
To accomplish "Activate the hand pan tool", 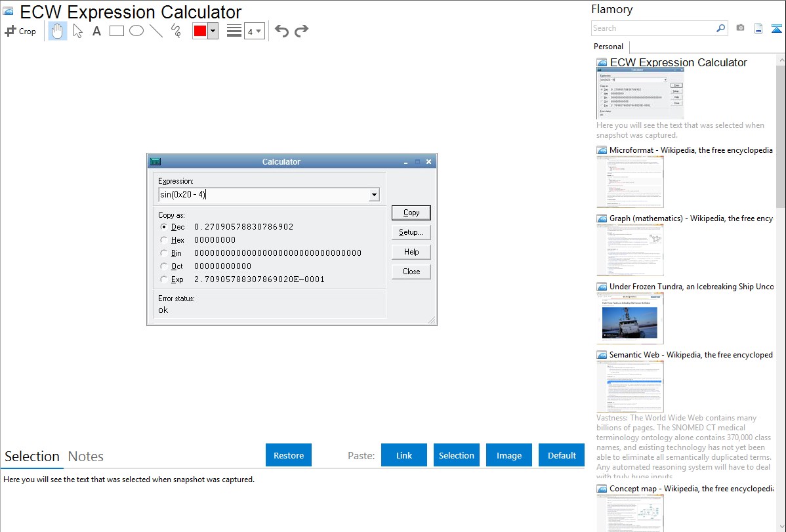I will [58, 31].
